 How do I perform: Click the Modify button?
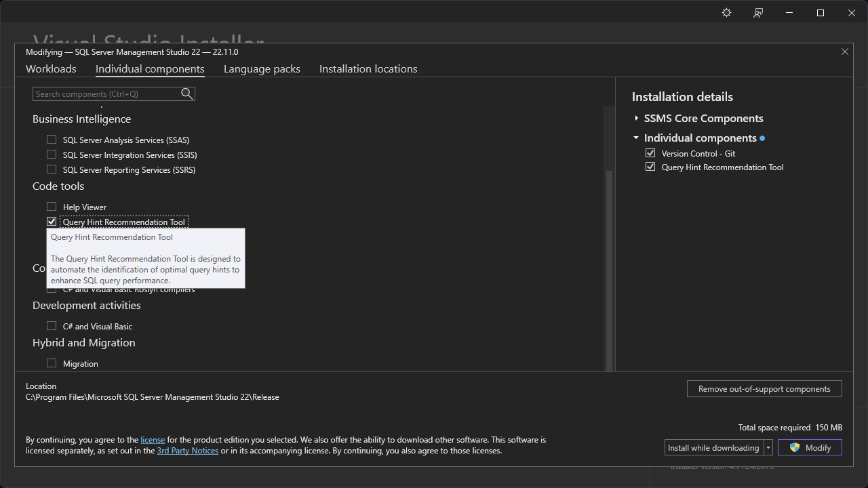(x=810, y=447)
